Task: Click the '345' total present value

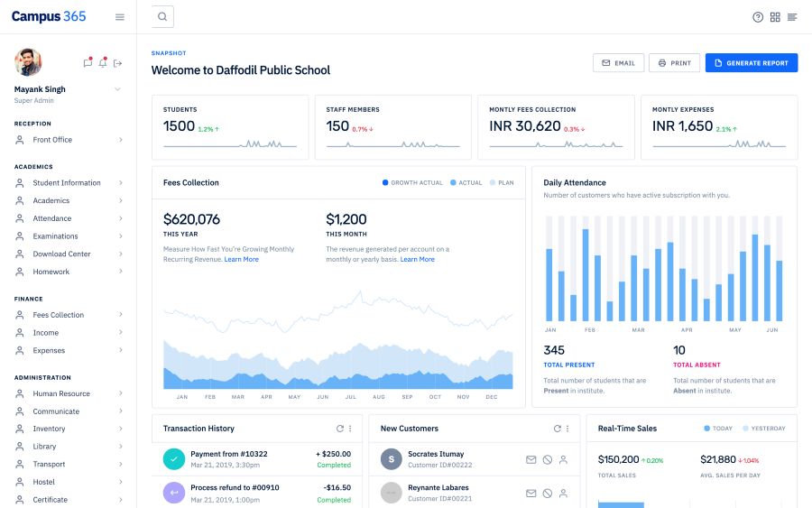Action: (554, 350)
